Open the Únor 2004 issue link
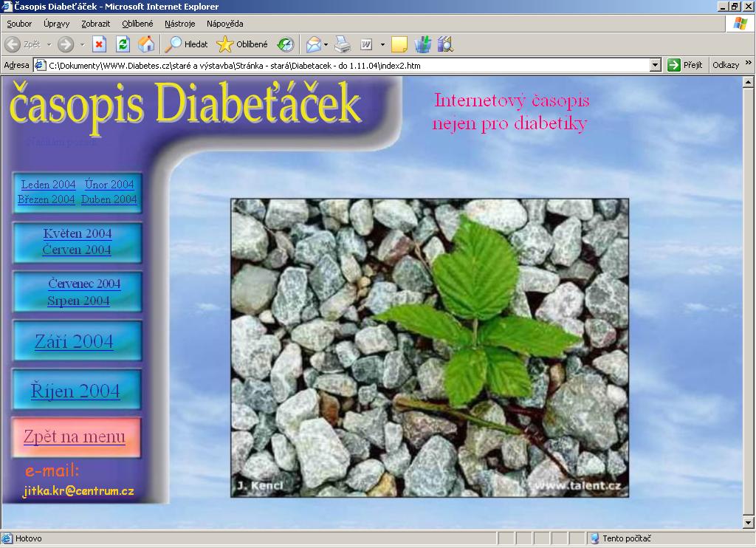 [109, 185]
